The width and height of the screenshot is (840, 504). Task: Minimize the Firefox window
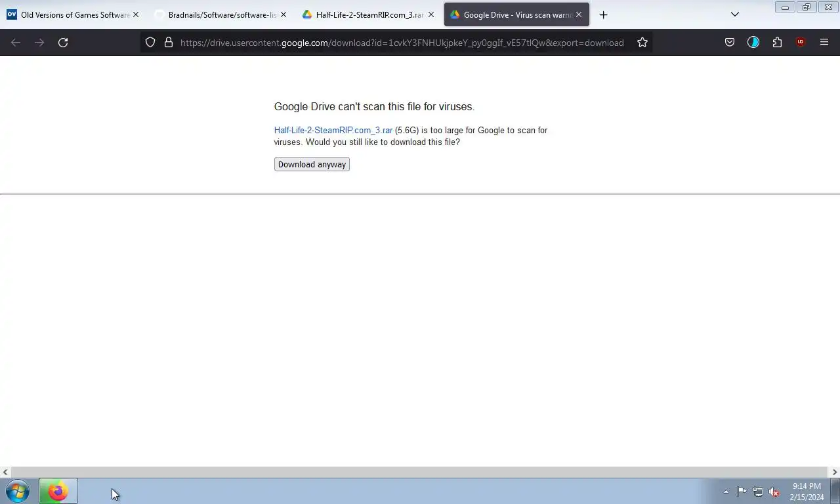click(x=785, y=7)
